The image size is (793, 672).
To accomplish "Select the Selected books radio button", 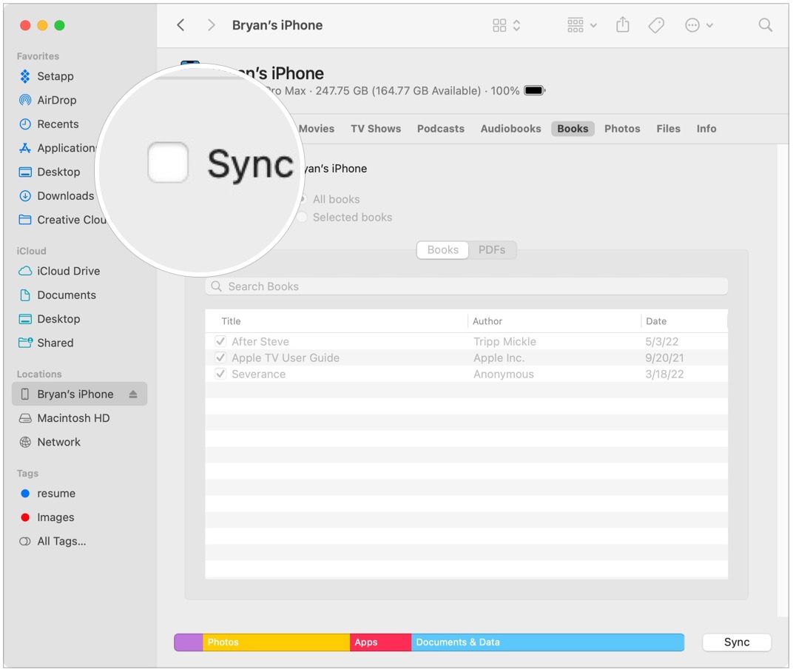I will [x=302, y=217].
